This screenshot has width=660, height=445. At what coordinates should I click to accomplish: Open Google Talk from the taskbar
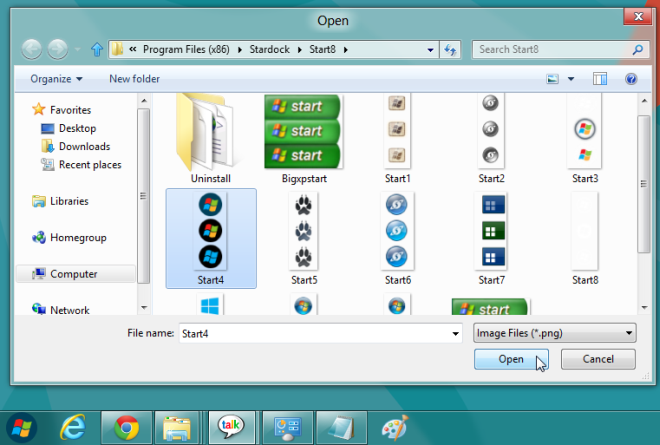231,428
